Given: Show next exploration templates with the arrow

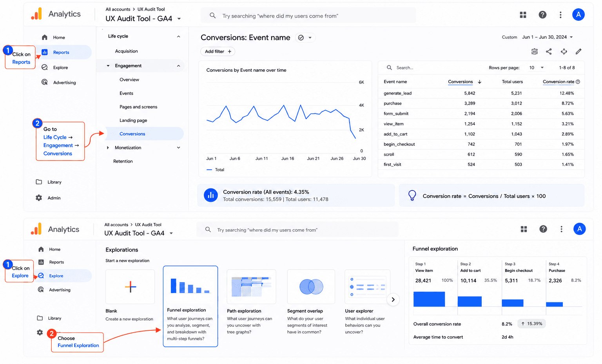Looking at the screenshot, I should click(393, 300).
